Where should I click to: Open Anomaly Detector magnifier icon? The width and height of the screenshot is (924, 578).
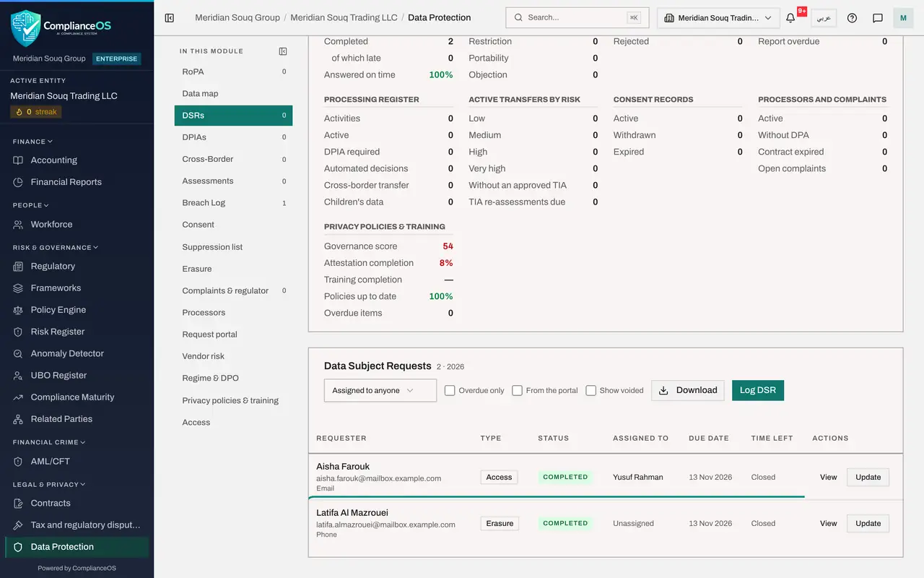point(18,354)
